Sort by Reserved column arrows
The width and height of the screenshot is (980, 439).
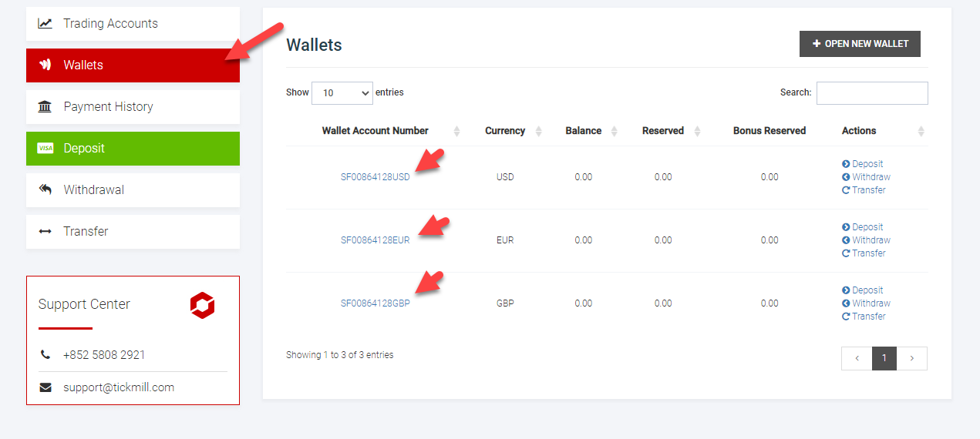(x=697, y=131)
